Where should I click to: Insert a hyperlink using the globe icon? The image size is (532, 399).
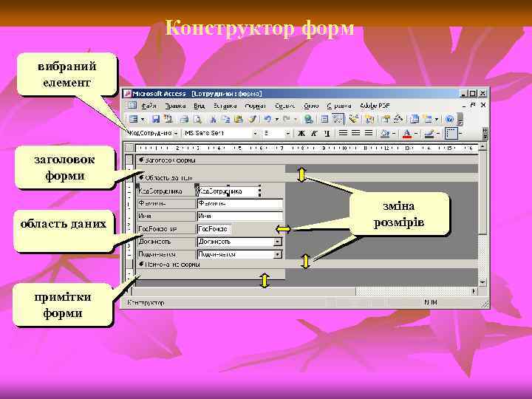308,119
